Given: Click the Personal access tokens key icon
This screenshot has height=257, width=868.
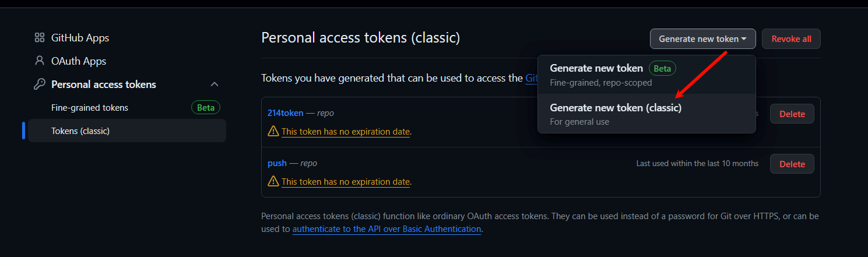Looking at the screenshot, I should [x=40, y=85].
